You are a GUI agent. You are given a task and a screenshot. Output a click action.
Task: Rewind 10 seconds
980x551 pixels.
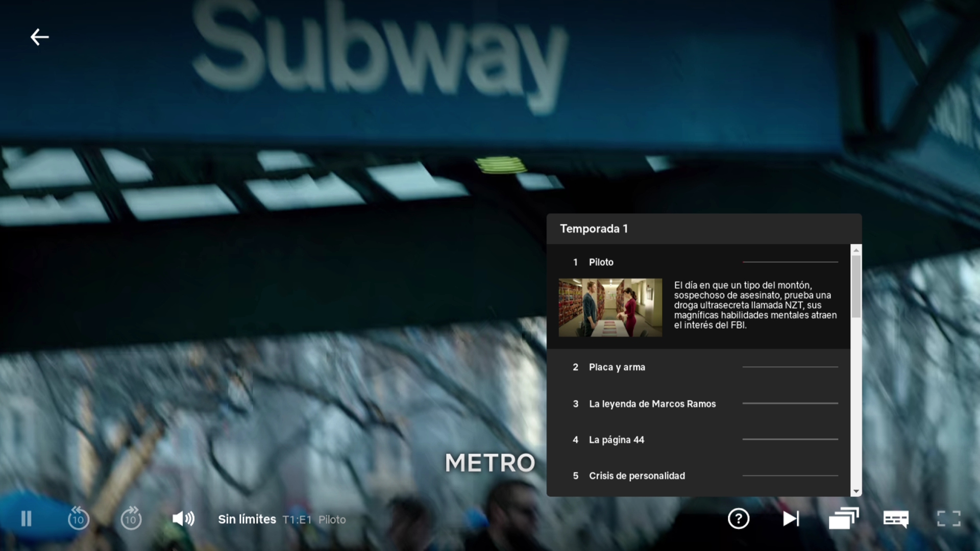78,519
